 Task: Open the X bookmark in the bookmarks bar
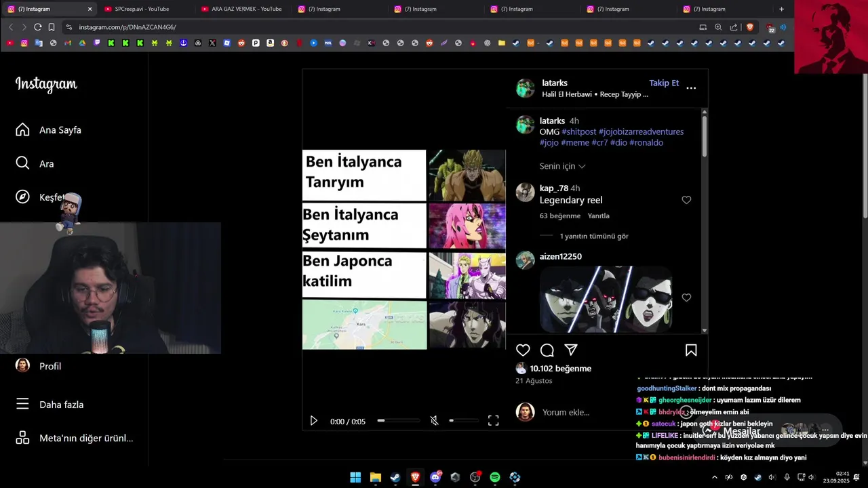212,43
